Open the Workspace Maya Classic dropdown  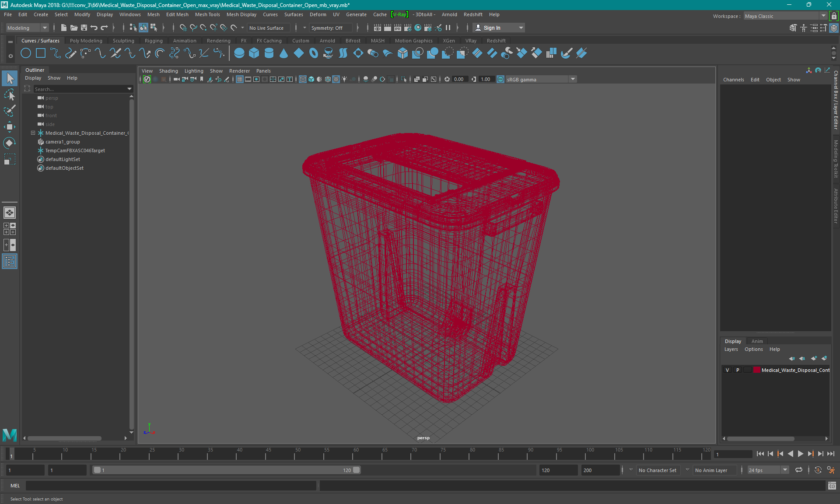785,16
